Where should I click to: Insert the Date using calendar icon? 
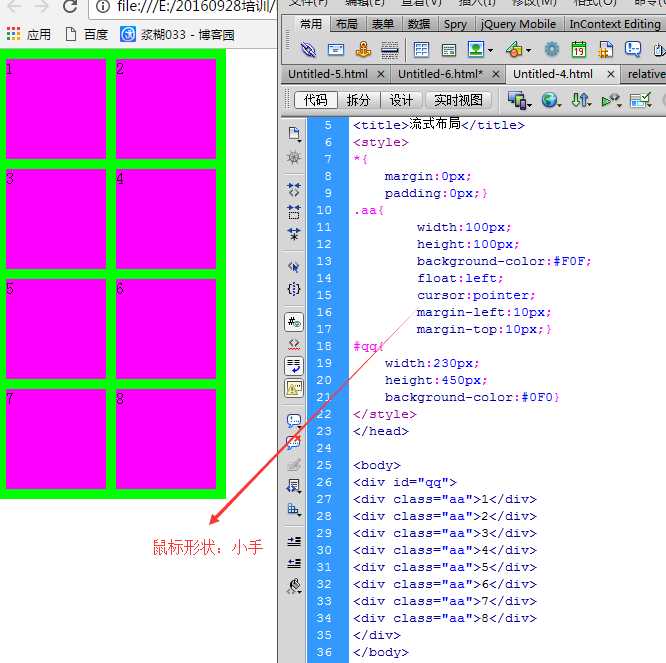tap(579, 50)
